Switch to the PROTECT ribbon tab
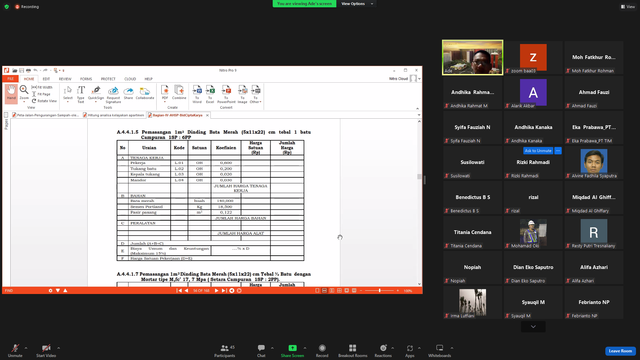The image size is (640, 360). pyautogui.click(x=108, y=79)
